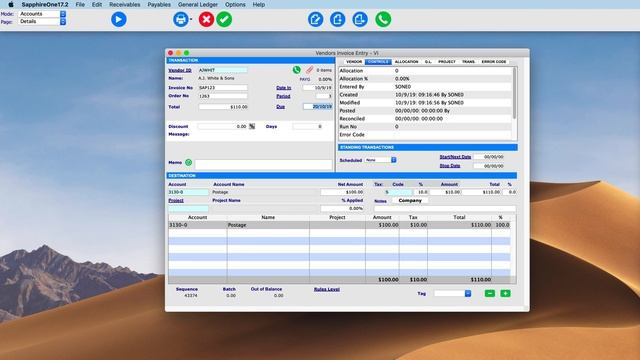
Task: Click the Days field
Action: [308, 127]
